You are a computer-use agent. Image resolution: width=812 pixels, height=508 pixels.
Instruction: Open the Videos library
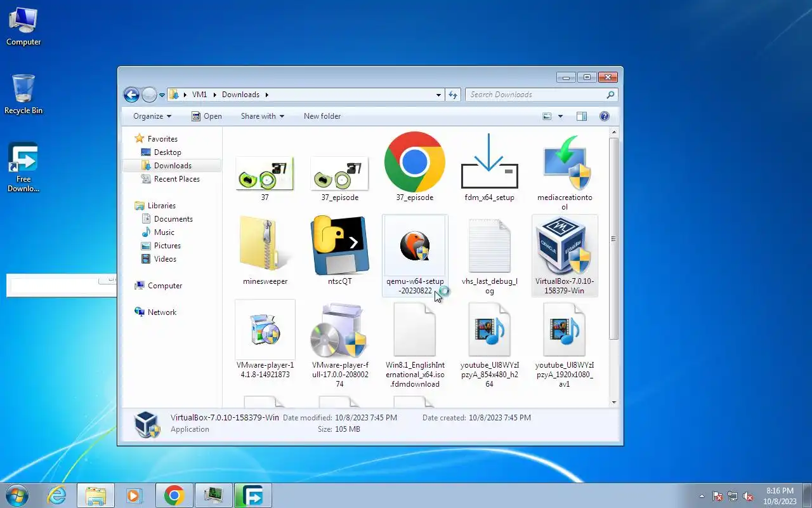165,259
